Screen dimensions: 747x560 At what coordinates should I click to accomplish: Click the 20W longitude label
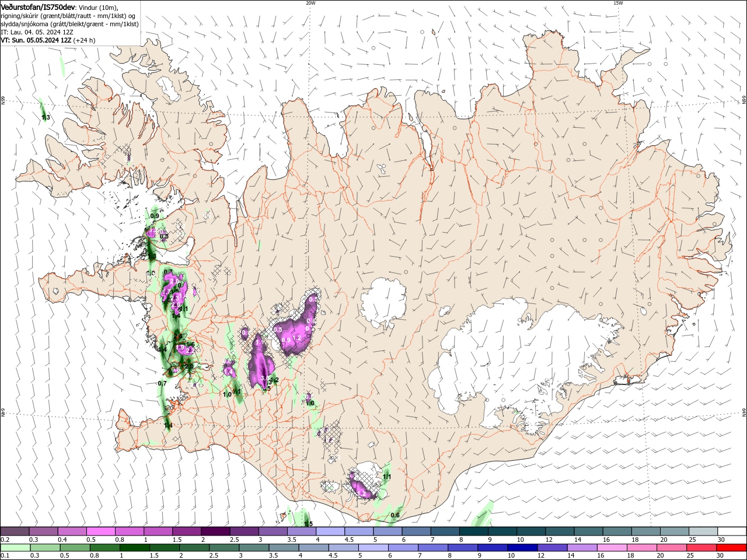click(x=310, y=3)
